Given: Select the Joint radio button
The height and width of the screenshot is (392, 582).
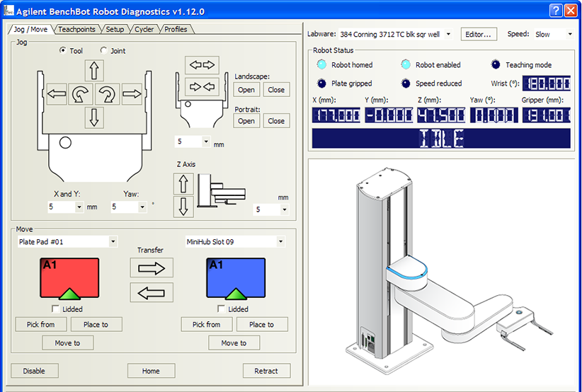Looking at the screenshot, I should (x=105, y=51).
